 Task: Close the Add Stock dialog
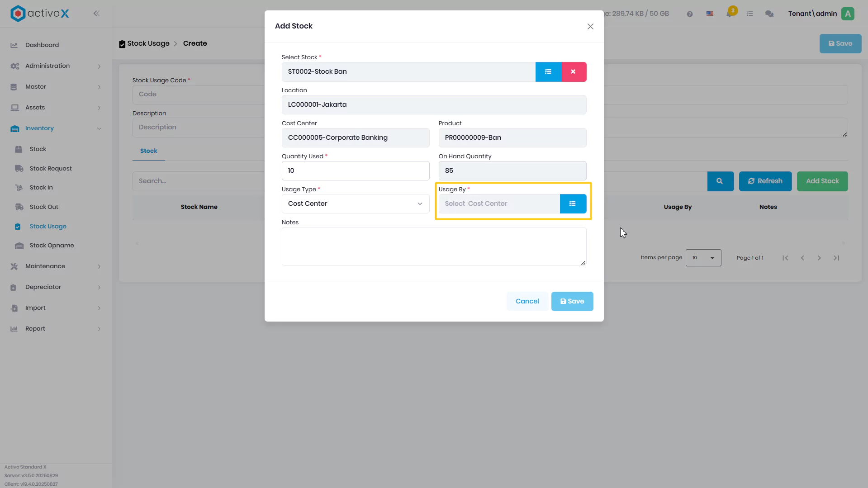[590, 27]
